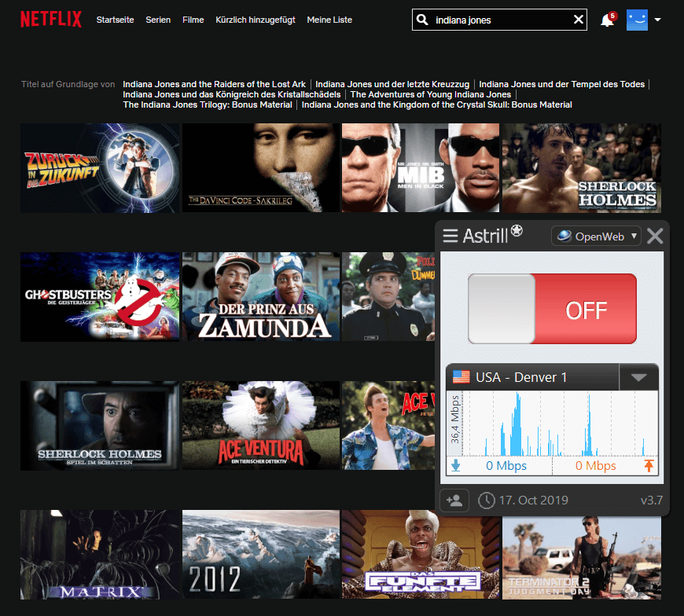Image resolution: width=684 pixels, height=616 pixels.
Task: Open the Zurück in die Zukunft thumbnail
Action: click(100, 168)
